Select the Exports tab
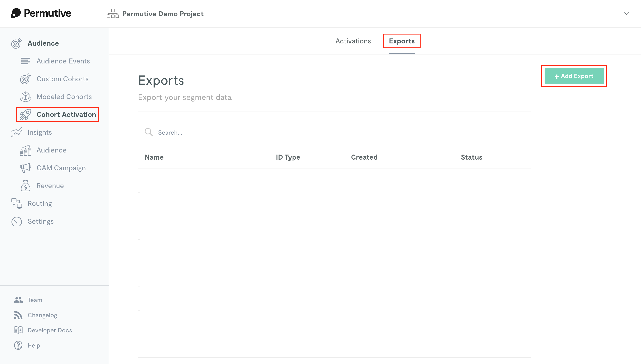This screenshot has height=364, width=641. [x=402, y=41]
